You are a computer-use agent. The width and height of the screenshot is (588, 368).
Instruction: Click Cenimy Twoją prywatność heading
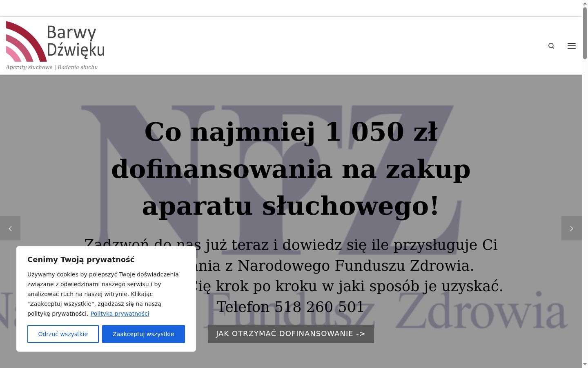click(x=81, y=259)
